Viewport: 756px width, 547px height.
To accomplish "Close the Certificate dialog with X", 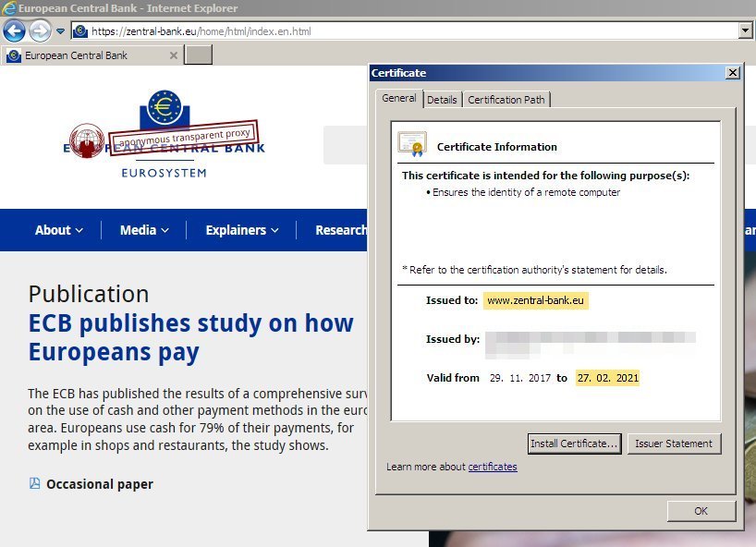I will [x=733, y=73].
